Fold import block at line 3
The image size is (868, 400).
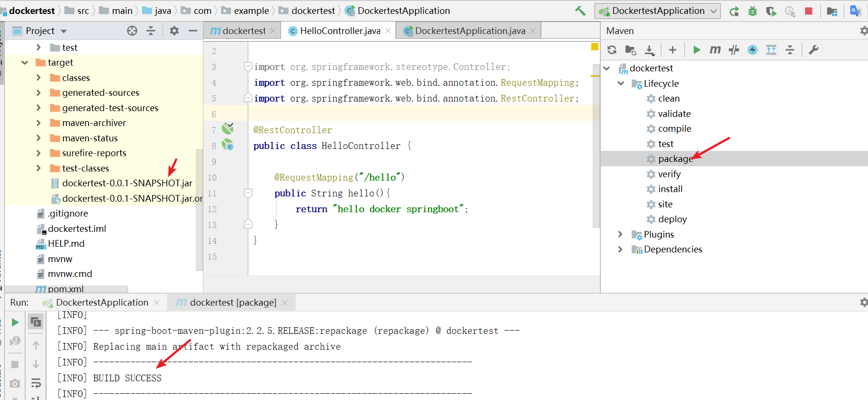(x=248, y=67)
